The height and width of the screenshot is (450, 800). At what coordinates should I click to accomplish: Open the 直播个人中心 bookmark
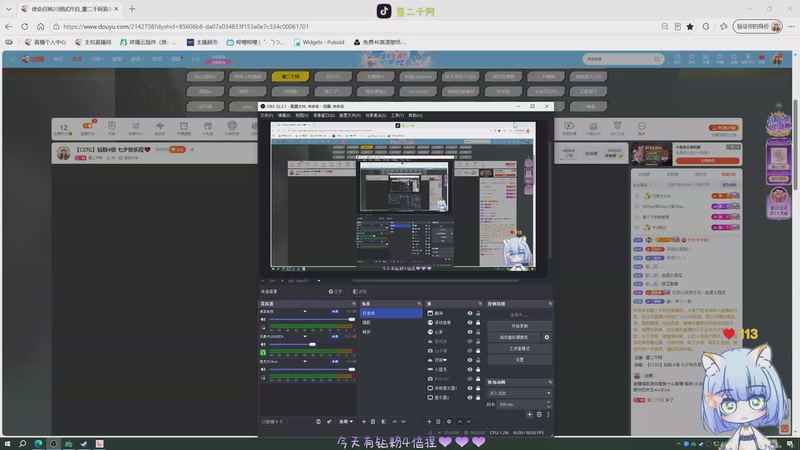tap(45, 42)
